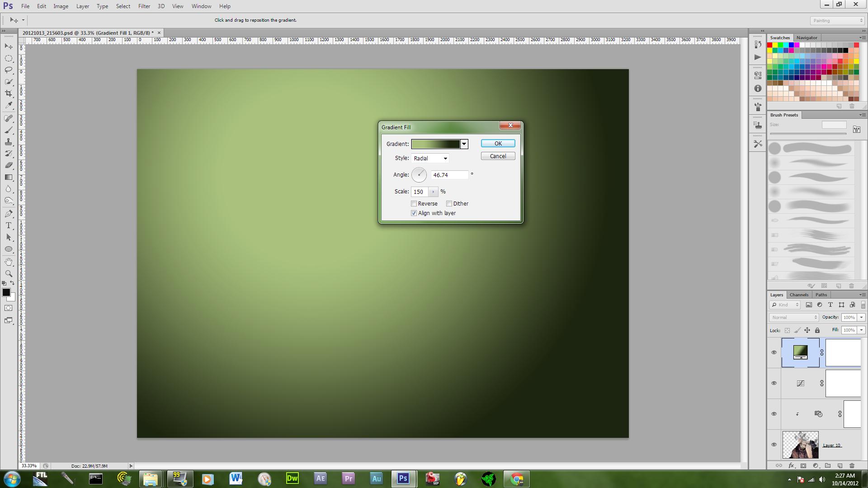The height and width of the screenshot is (488, 868).
Task: Select the Zoom tool
Action: coord(9,274)
